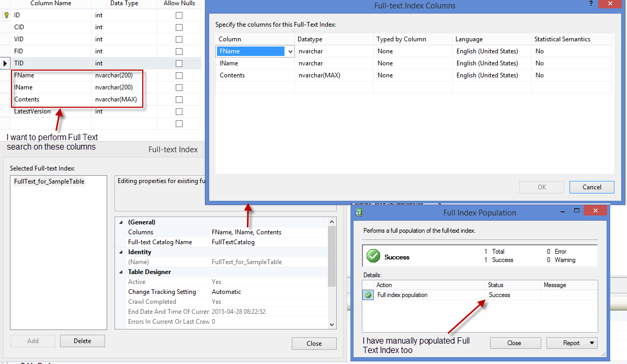Image resolution: width=627 pixels, height=364 pixels.
Task: Click the primary key icon beside ID
Action: point(6,15)
